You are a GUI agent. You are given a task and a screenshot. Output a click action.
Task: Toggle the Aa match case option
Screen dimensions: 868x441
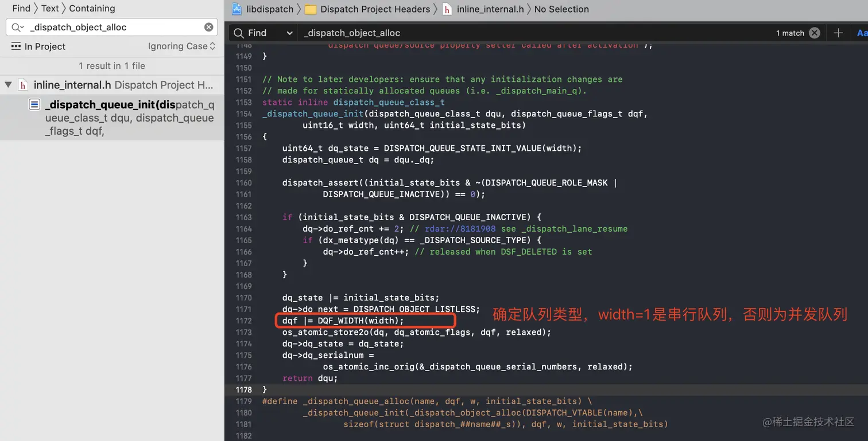pyautogui.click(x=862, y=33)
